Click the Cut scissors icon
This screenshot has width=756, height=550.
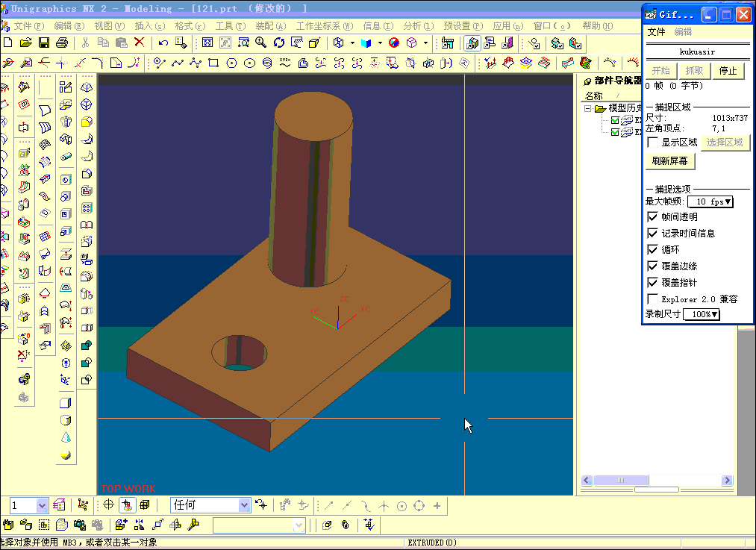coord(85,43)
